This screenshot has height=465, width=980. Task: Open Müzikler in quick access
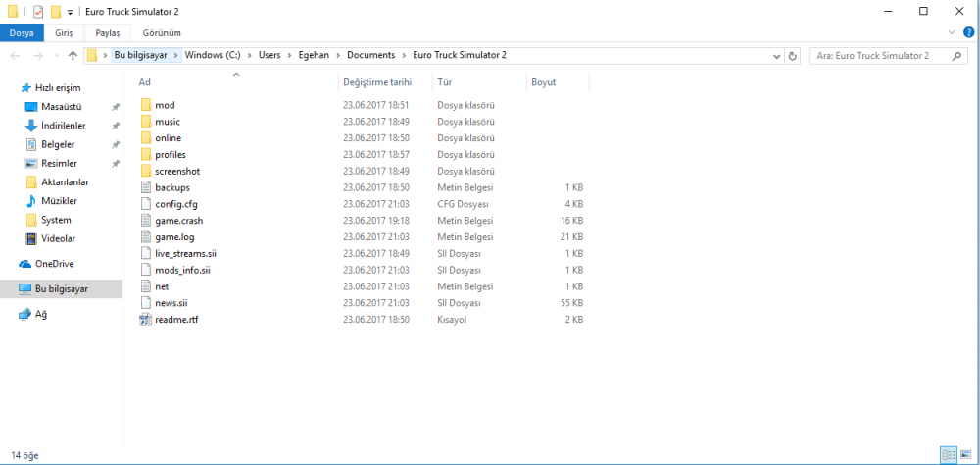[x=58, y=201]
